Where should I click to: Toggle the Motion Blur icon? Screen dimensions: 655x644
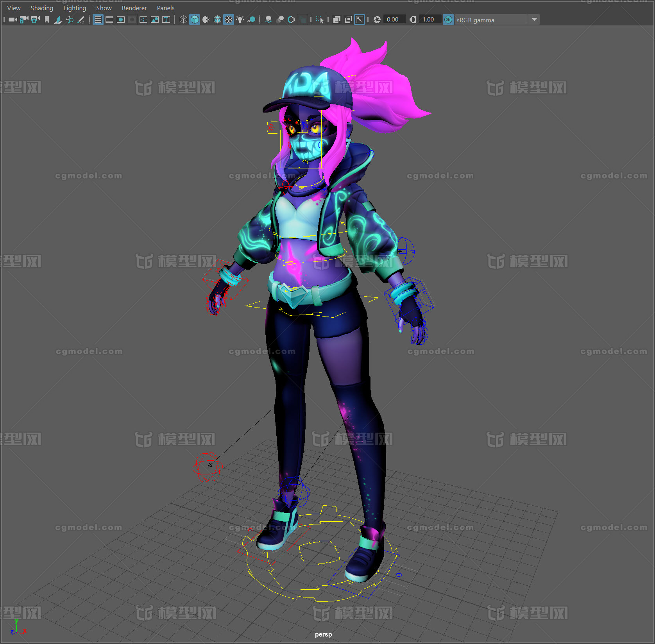point(280,20)
